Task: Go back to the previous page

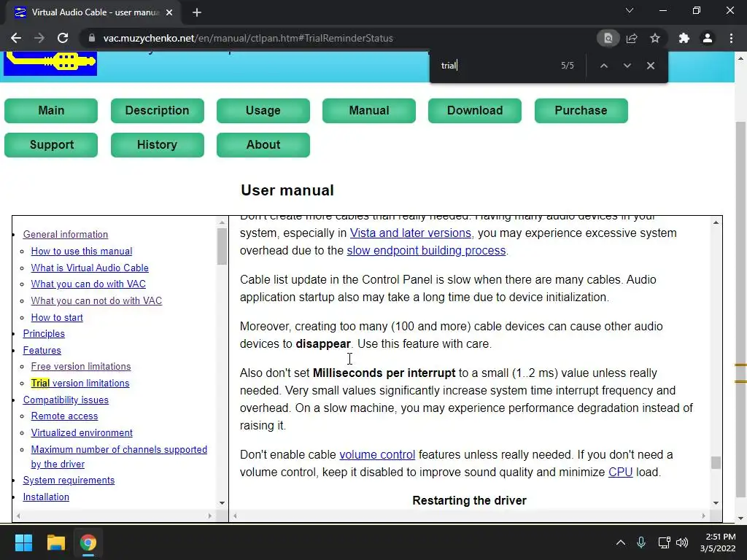Action: click(16, 38)
